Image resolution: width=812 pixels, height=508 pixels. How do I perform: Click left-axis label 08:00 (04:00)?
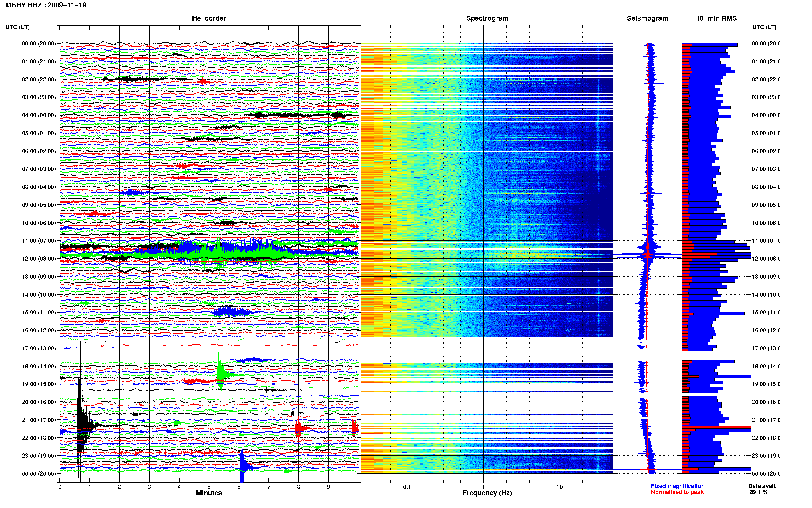coord(39,187)
